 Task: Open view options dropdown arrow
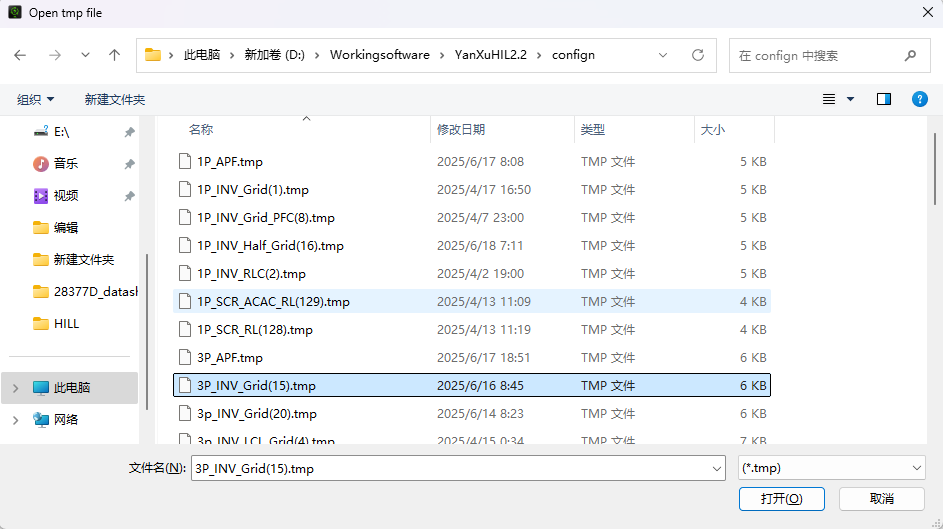coord(850,99)
